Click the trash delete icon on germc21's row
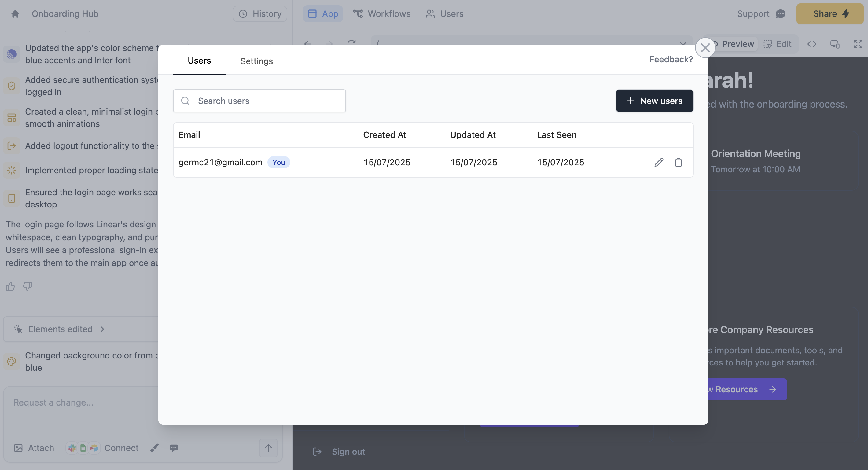The image size is (868, 470). coord(678,162)
